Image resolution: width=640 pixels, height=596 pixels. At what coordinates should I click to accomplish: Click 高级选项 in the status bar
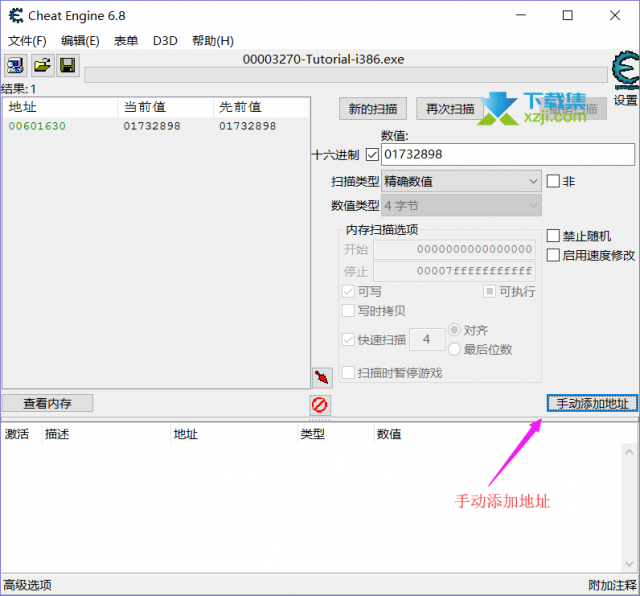[x=27, y=585]
